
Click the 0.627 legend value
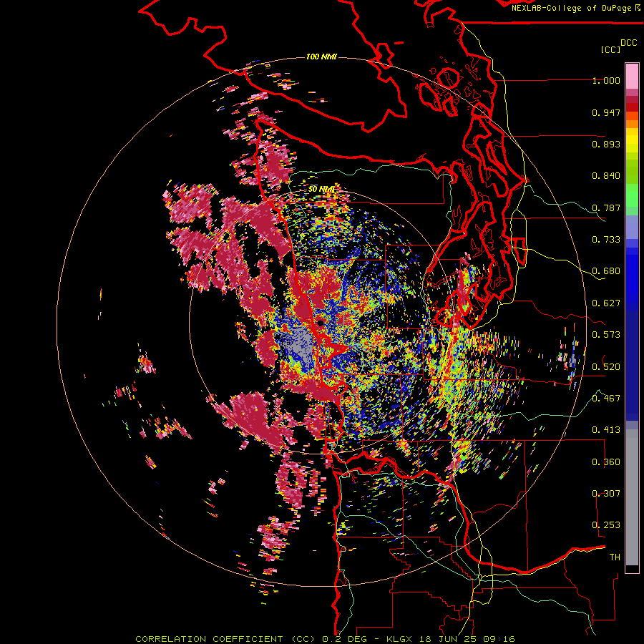click(x=606, y=303)
